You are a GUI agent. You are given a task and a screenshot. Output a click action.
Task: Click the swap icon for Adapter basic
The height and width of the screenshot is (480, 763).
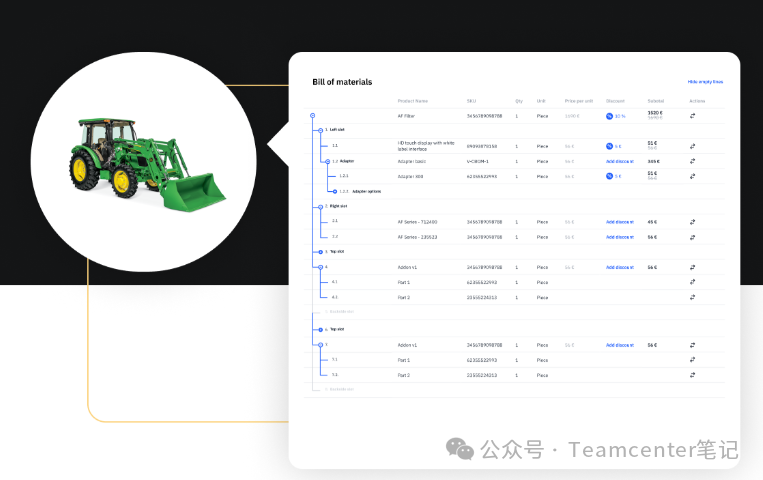692,161
